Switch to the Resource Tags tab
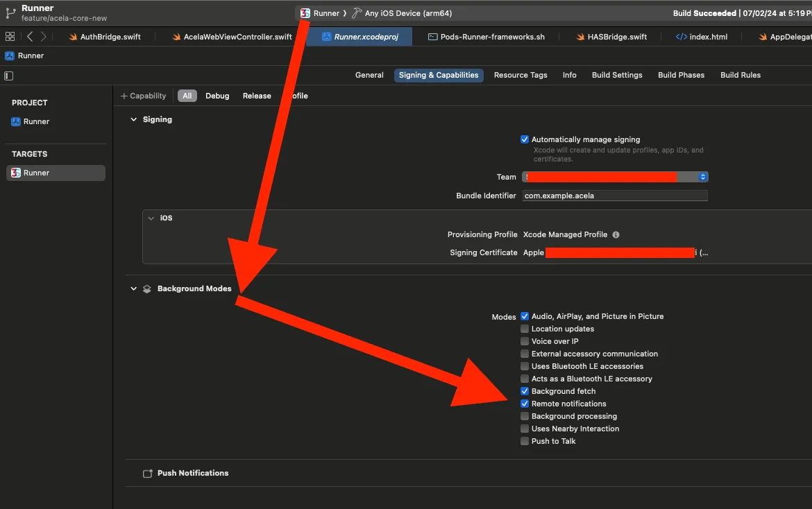The height and width of the screenshot is (509, 812). pos(521,75)
